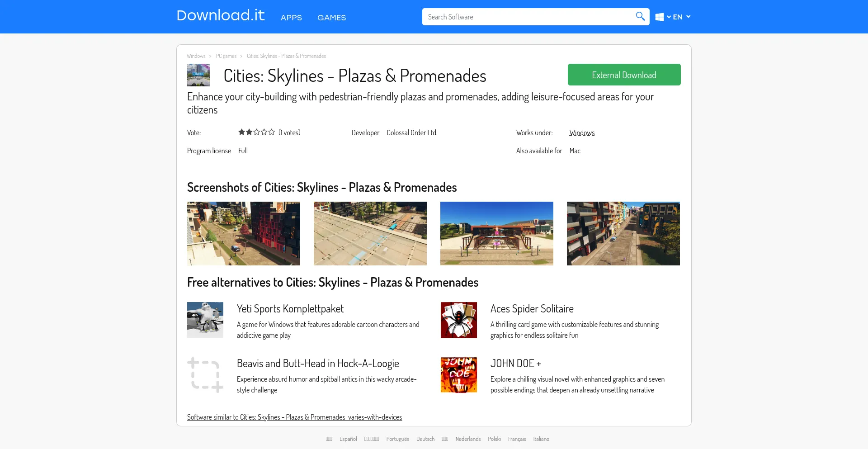
Task: Click the Download.it logo
Action: coord(221,16)
